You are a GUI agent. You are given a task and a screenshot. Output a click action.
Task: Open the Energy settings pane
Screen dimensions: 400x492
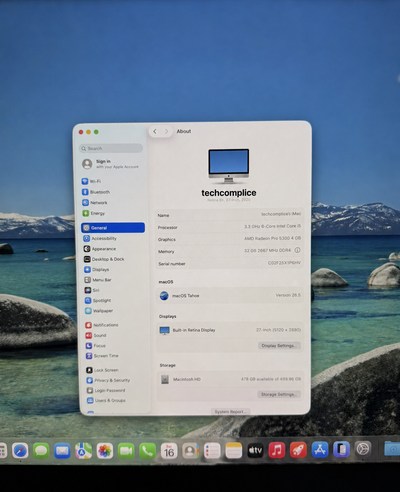click(x=113, y=213)
